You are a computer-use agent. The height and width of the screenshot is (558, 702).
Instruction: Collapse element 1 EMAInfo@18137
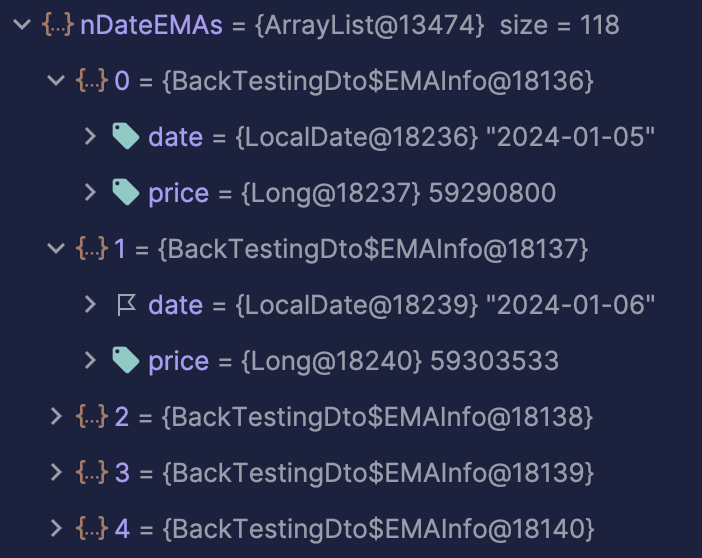point(56,248)
